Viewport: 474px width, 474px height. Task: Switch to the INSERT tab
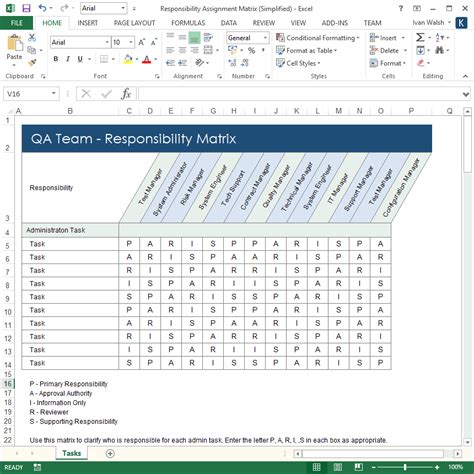(88, 23)
